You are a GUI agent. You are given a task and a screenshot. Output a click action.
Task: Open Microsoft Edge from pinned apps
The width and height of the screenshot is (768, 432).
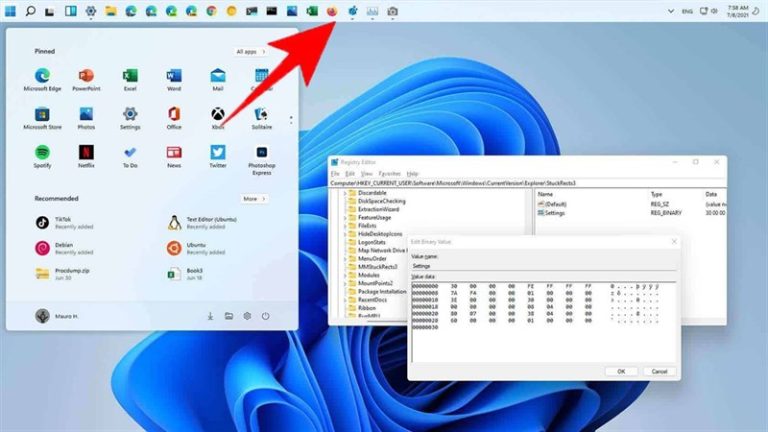pyautogui.click(x=43, y=77)
